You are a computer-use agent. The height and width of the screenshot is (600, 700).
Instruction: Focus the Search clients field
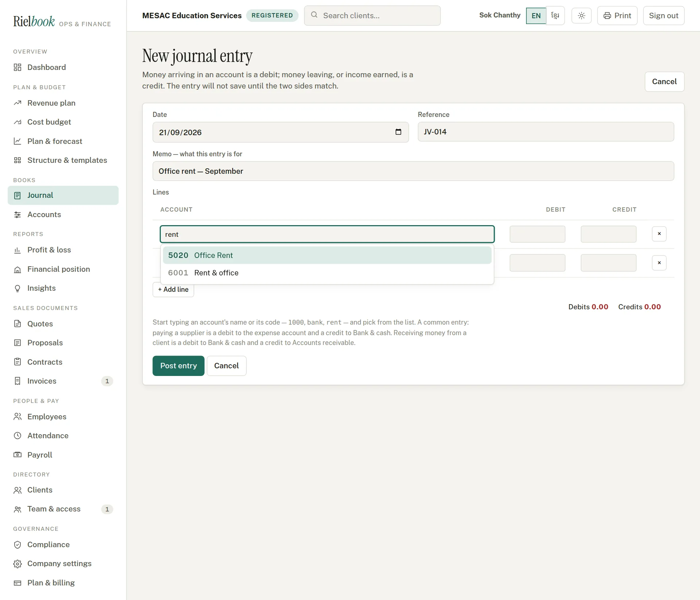coord(372,16)
